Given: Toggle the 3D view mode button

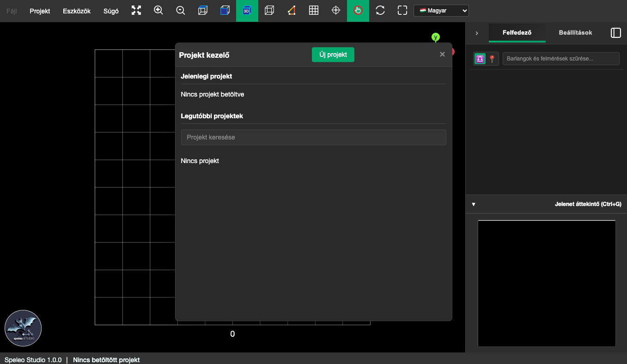Looking at the screenshot, I should tap(247, 11).
